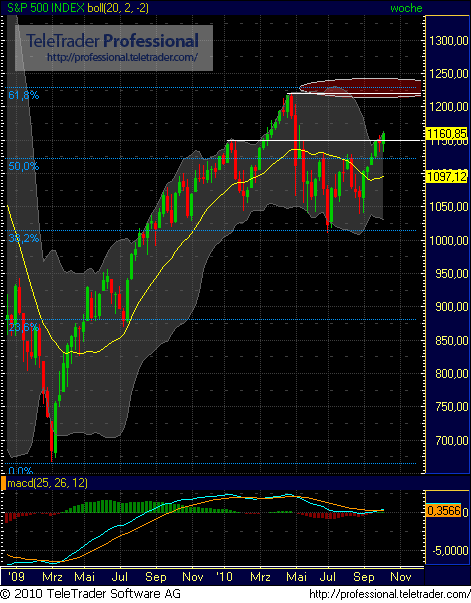Click the 1000,00 price axis label
471x603 pixels.
point(449,240)
